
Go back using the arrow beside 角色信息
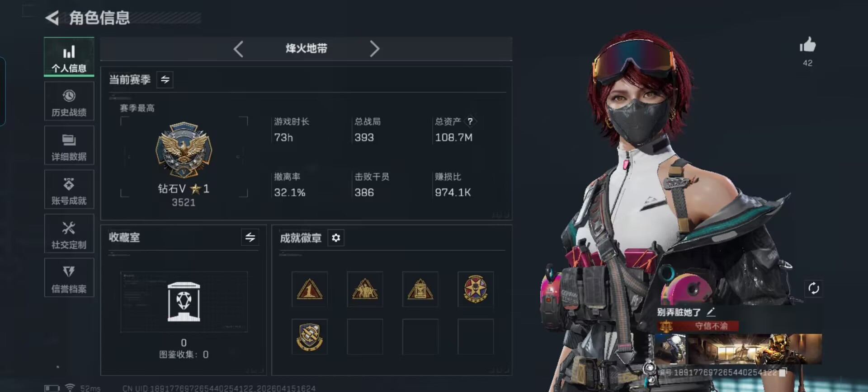pos(52,18)
